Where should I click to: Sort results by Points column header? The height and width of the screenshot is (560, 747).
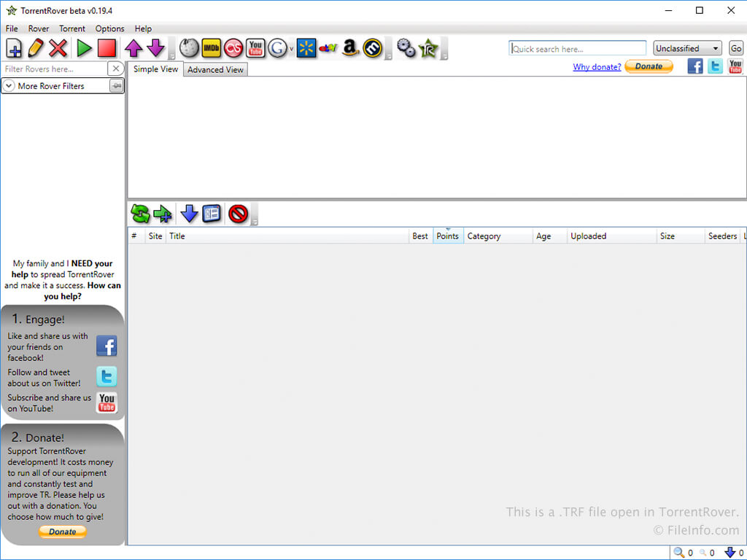pyautogui.click(x=448, y=236)
